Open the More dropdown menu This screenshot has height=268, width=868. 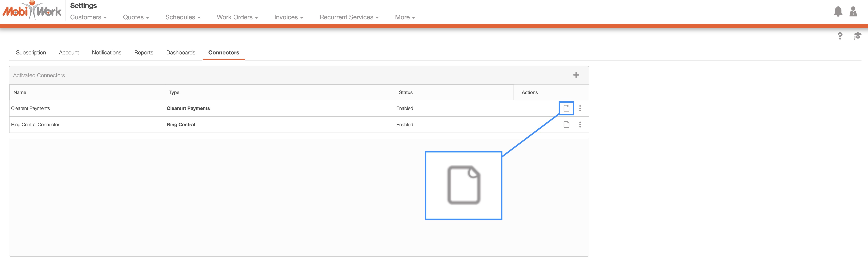pos(405,17)
